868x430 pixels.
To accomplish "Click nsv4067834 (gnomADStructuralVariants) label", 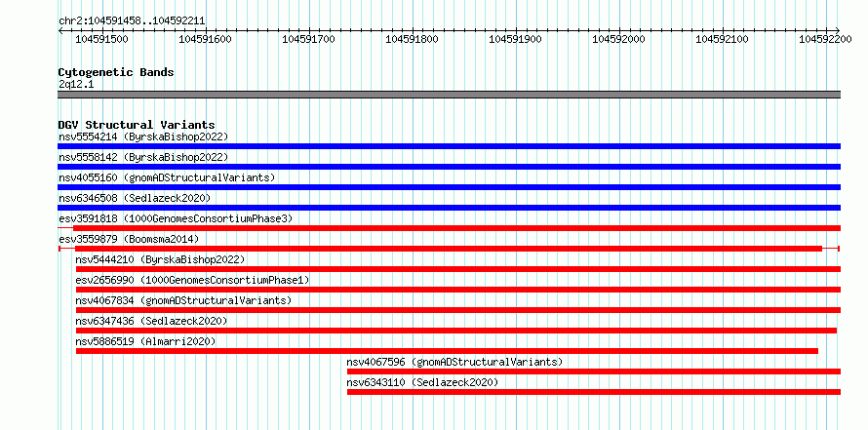I will (183, 300).
